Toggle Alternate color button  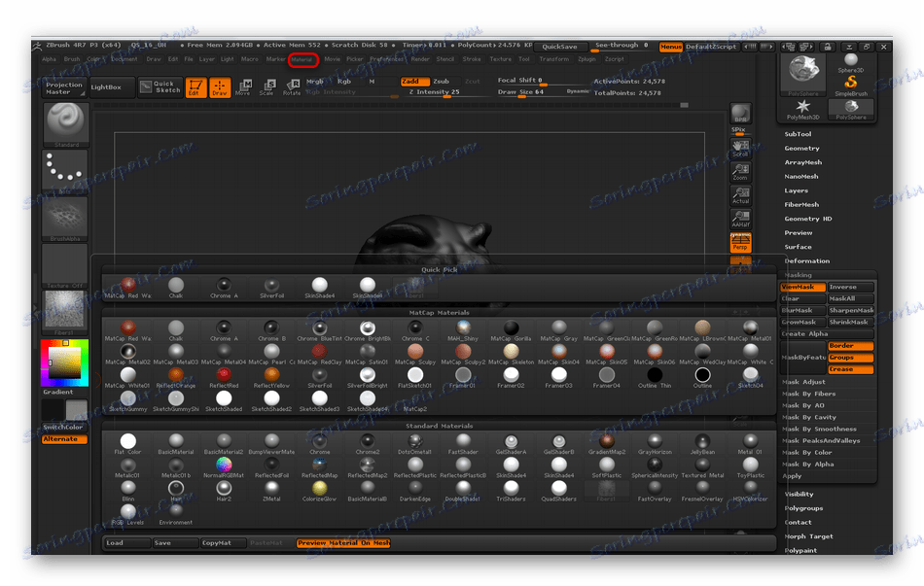(65, 439)
